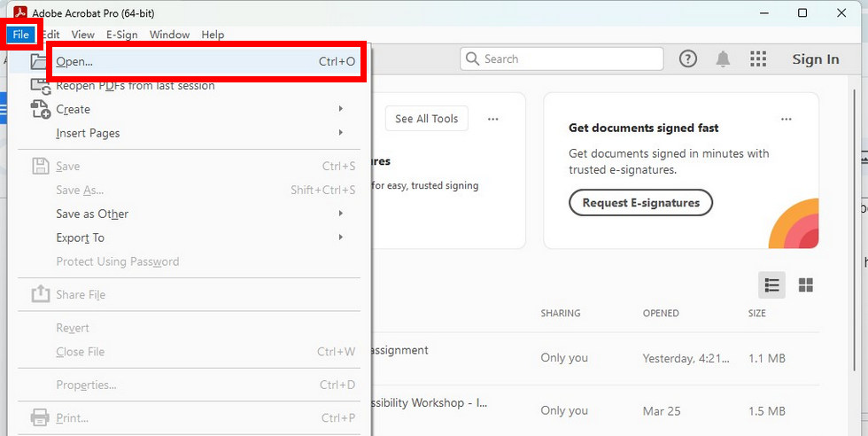Sort by the SIZE column header
This screenshot has height=436, width=868.
tap(756, 313)
